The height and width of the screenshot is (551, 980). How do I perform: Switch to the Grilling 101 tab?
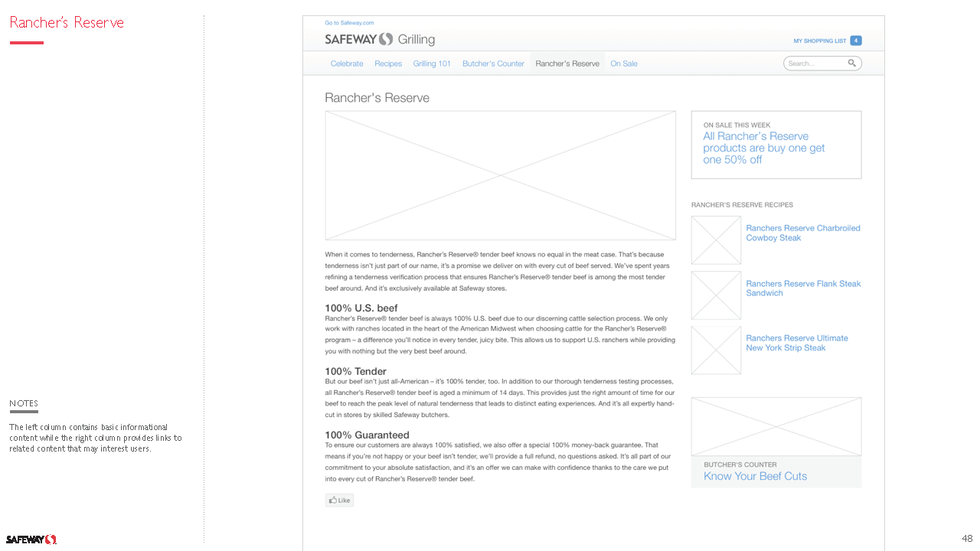coord(432,64)
